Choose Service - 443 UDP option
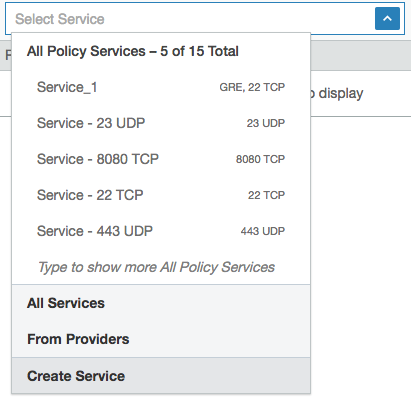 161,231
